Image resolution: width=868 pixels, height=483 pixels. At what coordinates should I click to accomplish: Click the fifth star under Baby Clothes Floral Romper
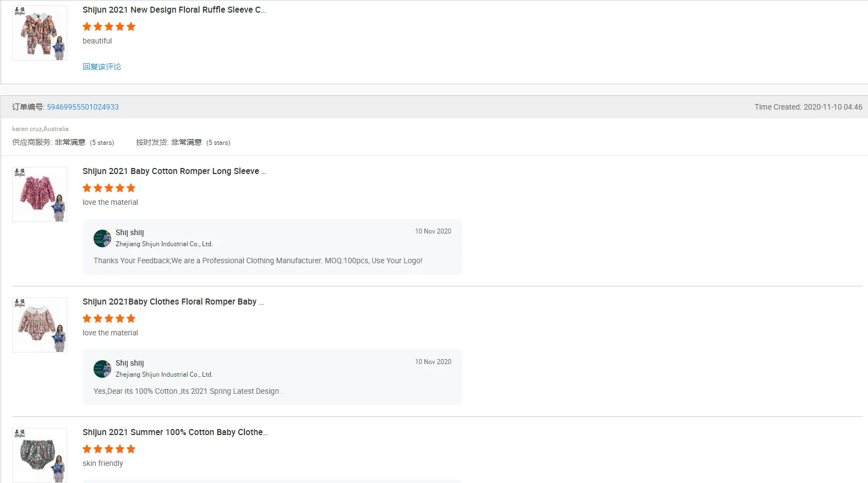pos(131,318)
